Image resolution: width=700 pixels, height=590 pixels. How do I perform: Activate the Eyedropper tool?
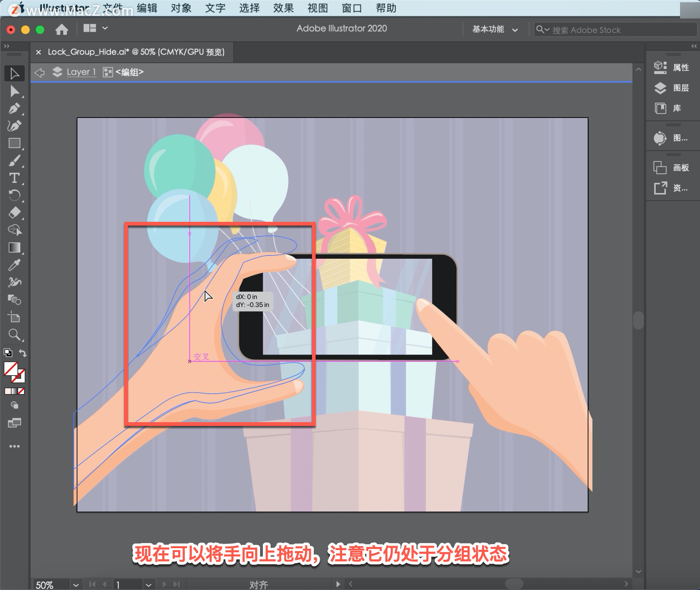[x=14, y=266]
